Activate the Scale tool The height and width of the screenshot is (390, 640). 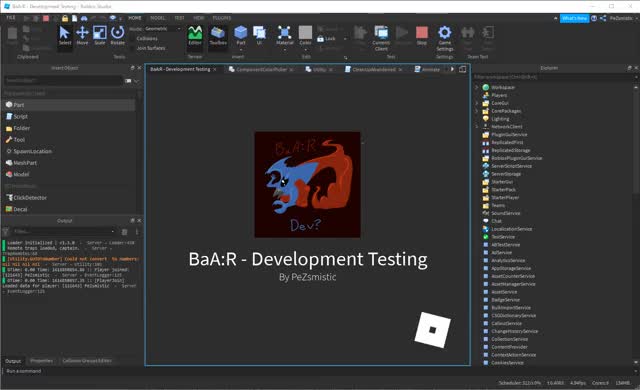100,35
